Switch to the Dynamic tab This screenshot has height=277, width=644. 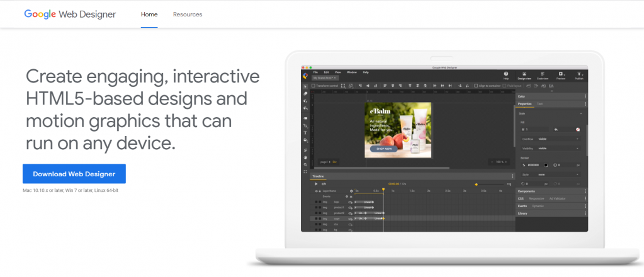538,206
